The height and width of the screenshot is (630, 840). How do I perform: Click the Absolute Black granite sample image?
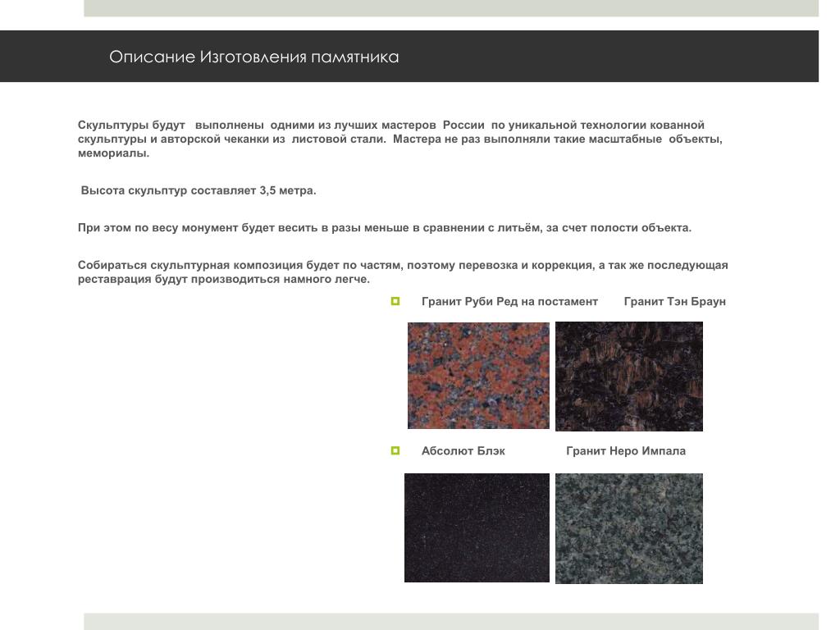tap(477, 527)
